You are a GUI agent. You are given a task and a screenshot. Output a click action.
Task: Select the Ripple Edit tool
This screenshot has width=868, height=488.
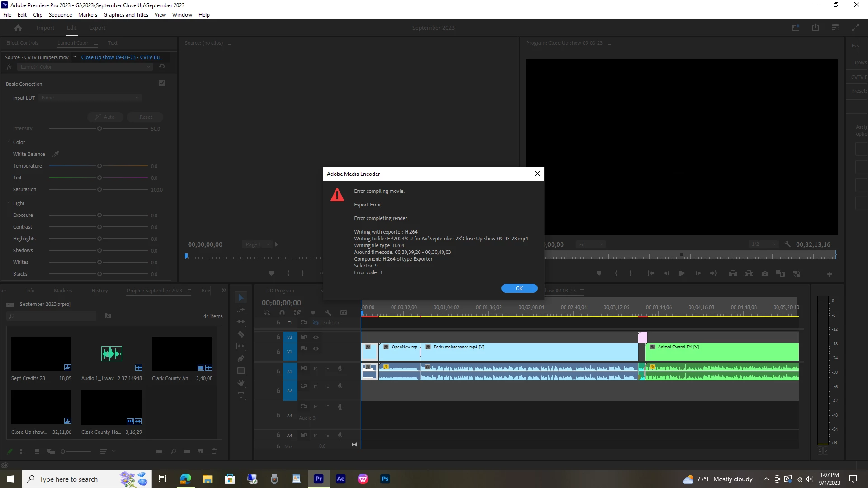click(x=241, y=322)
